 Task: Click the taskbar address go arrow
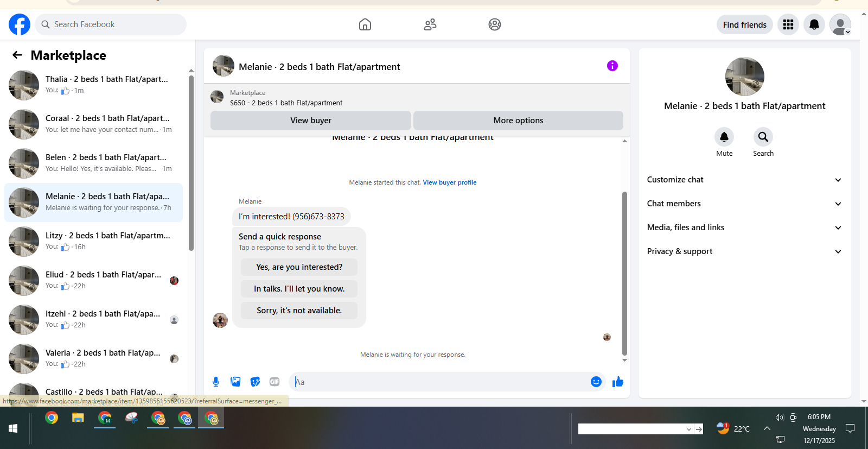(699, 429)
